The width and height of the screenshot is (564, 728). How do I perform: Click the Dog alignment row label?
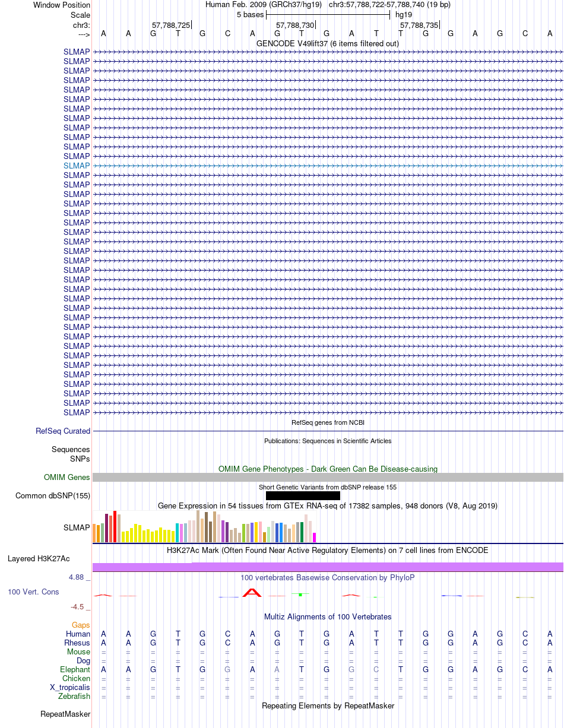tap(83, 661)
